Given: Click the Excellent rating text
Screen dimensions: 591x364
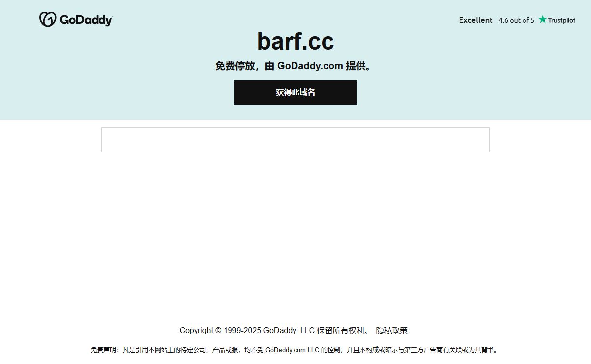Looking at the screenshot, I should [x=476, y=20].
